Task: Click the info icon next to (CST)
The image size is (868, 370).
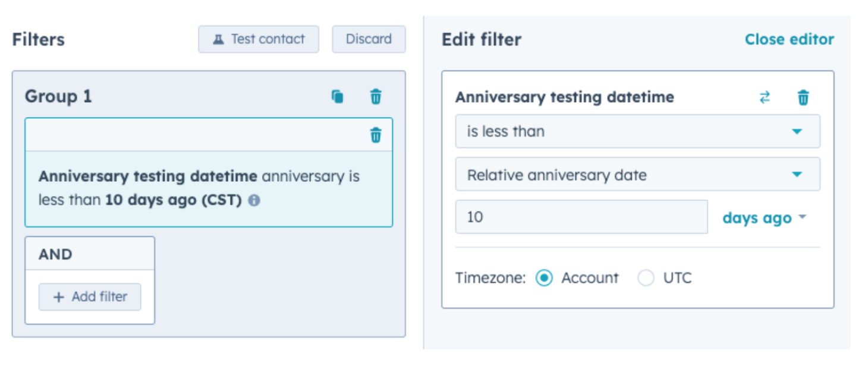Action: 254,201
